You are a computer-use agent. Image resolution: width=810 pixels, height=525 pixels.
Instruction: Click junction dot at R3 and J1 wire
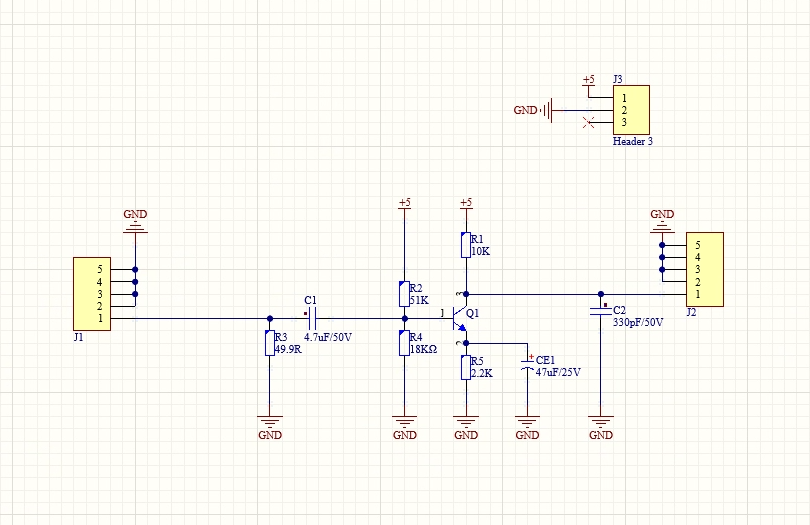[270, 319]
